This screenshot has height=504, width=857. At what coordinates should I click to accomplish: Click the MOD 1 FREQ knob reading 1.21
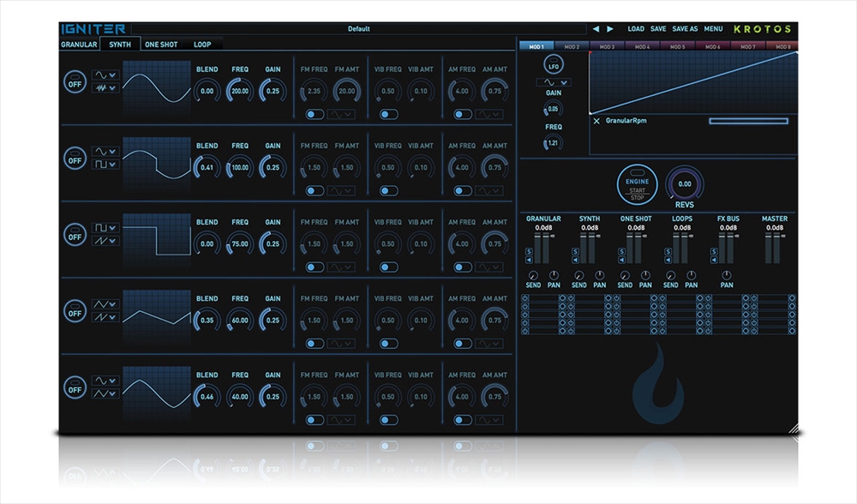(553, 143)
